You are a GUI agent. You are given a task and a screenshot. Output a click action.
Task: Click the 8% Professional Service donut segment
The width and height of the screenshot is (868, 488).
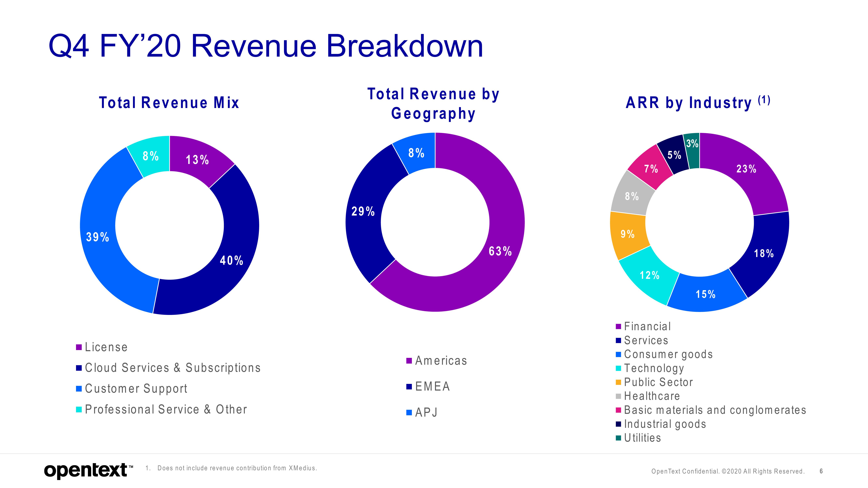(151, 156)
